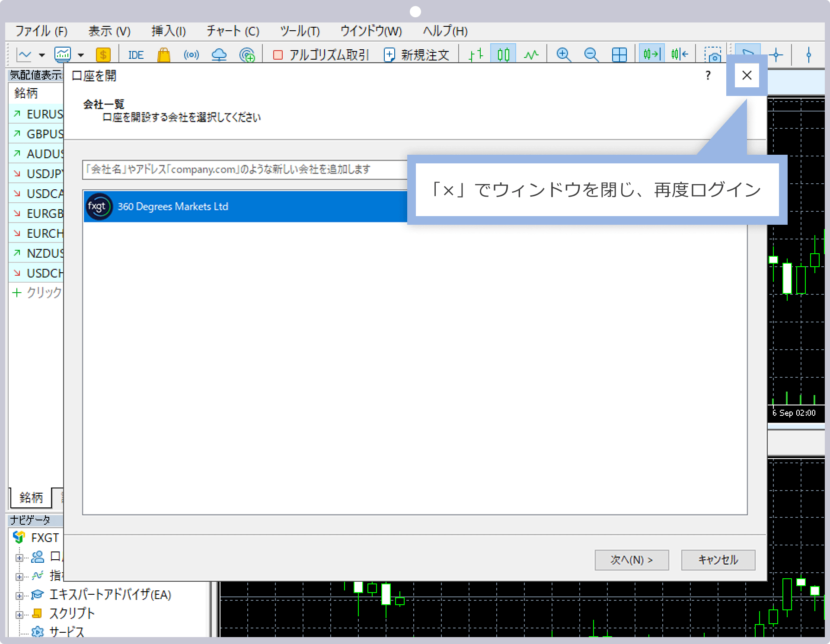This screenshot has height=644, width=830.
Task: Select the crosshair tool
Action: click(776, 55)
